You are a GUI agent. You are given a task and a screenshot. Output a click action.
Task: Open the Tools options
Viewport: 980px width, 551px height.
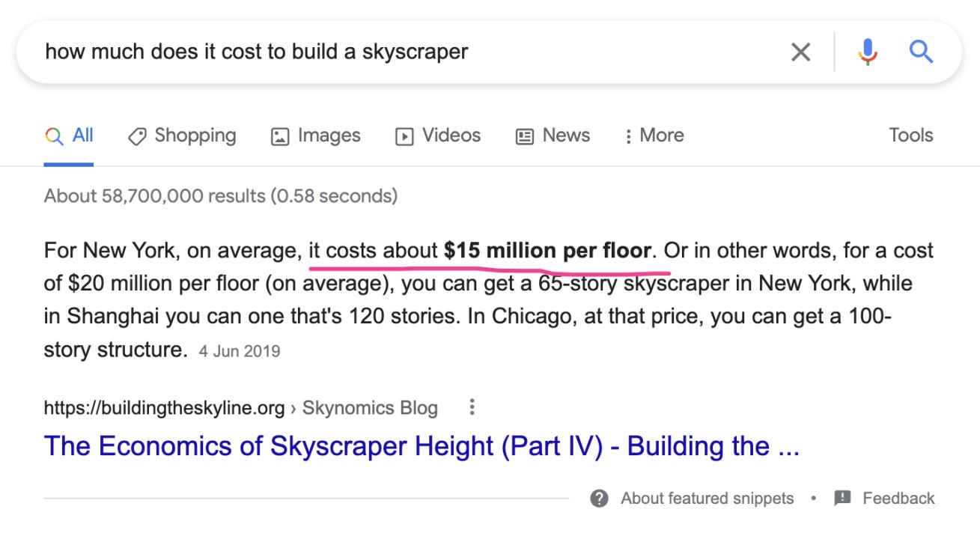[x=910, y=135]
